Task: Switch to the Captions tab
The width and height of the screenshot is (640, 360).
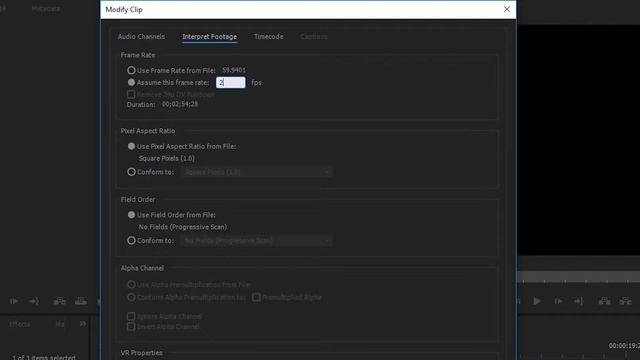Action: (314, 37)
